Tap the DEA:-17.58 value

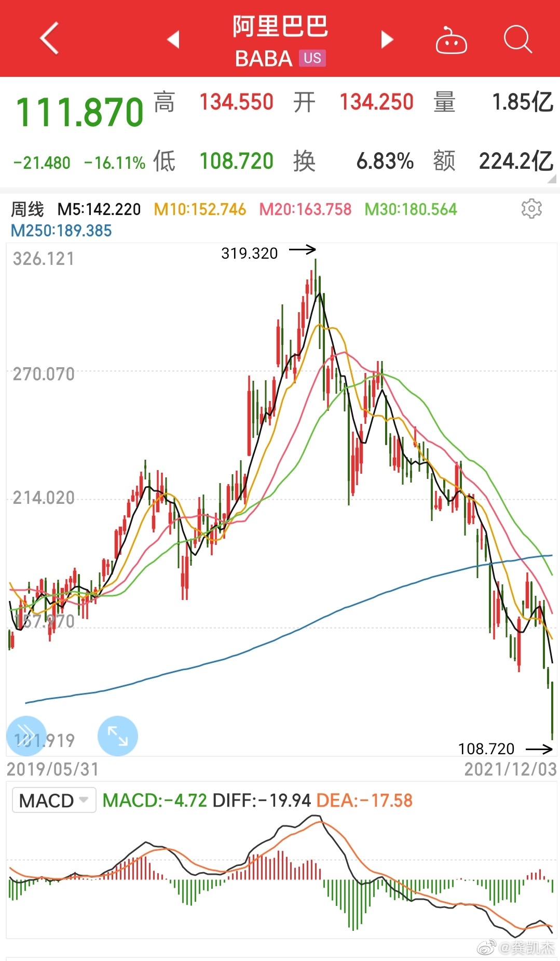(364, 800)
